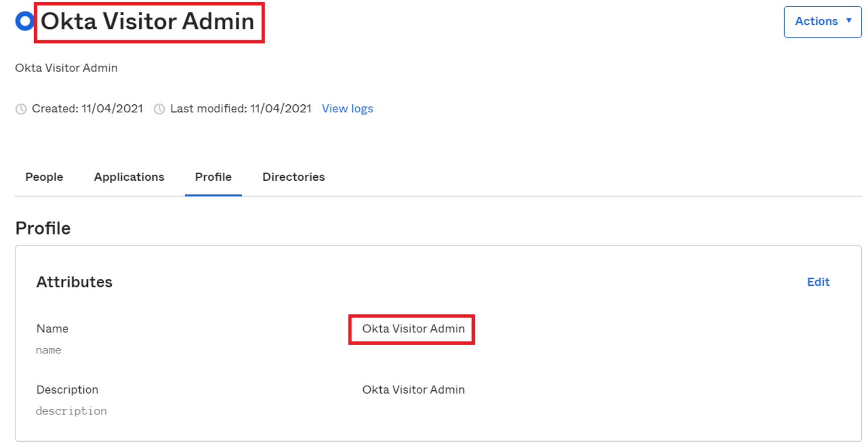Select the Profile tab
Screen dimensions: 868x444
pos(213,177)
